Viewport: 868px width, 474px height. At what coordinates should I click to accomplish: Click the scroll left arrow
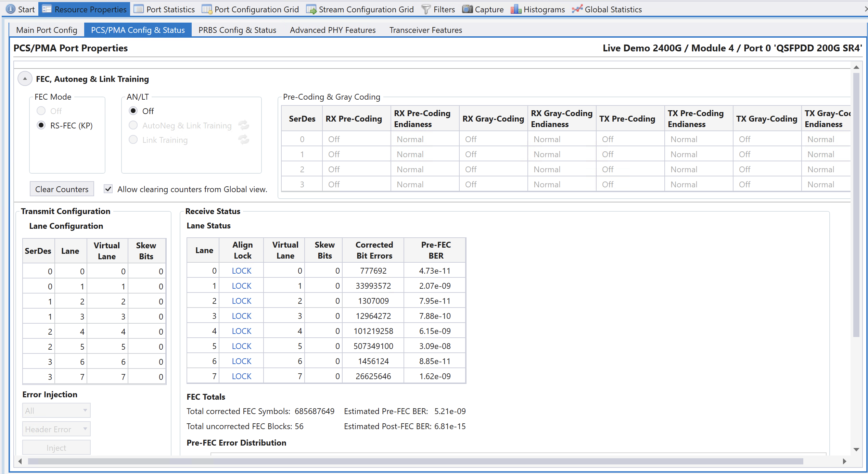coord(20,461)
